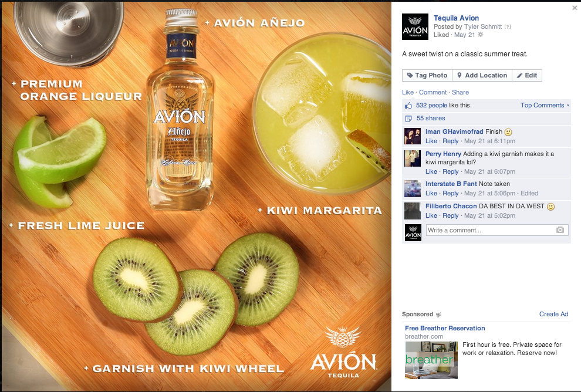Open the 532 people likes list
The width and height of the screenshot is (581, 392).
click(x=431, y=105)
